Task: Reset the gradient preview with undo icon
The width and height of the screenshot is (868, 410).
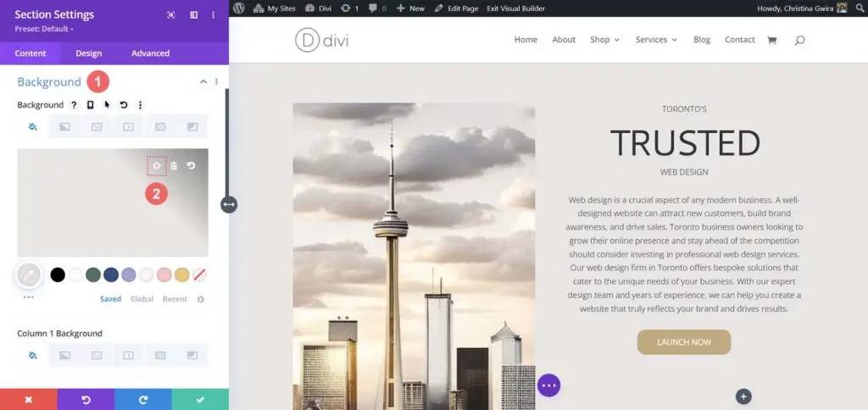Action: (x=191, y=165)
